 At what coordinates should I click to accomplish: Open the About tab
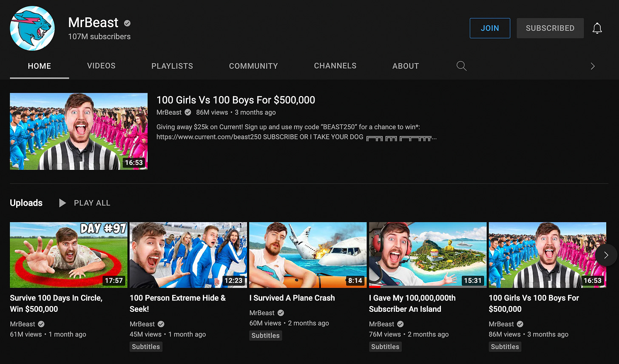tap(406, 66)
